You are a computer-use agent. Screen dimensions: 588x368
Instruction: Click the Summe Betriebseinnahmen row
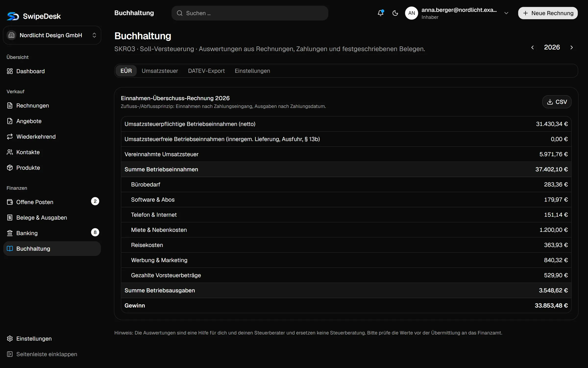pos(346,169)
